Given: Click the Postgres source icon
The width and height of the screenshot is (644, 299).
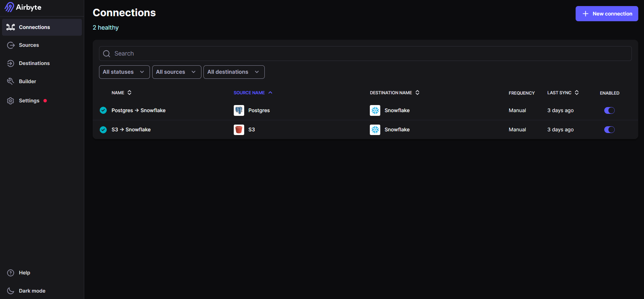Looking at the screenshot, I should coord(239,110).
